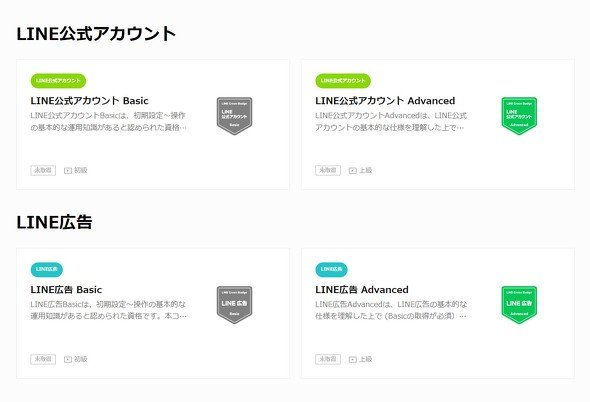Open the LINE広告 Advanced course title
This screenshot has width=590, height=402.
click(x=362, y=290)
